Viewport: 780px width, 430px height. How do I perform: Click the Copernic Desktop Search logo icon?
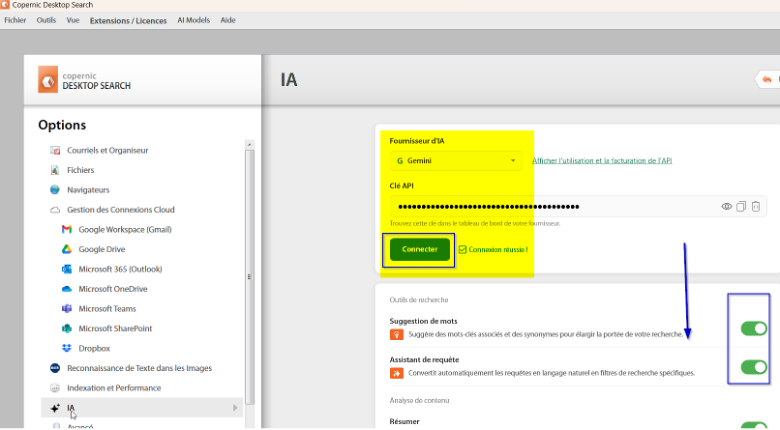[48, 80]
